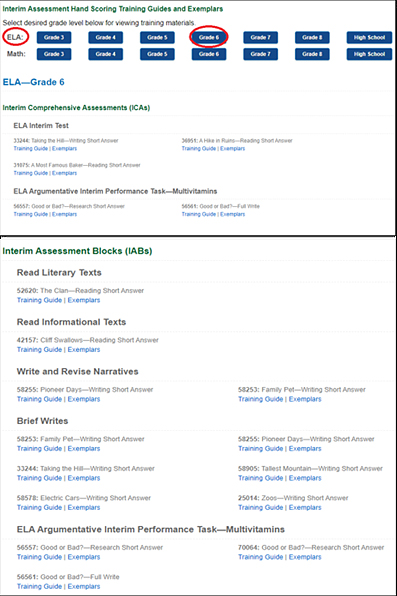Click 'Read Literary Texts' section title
The image size is (397, 596).
tap(59, 273)
